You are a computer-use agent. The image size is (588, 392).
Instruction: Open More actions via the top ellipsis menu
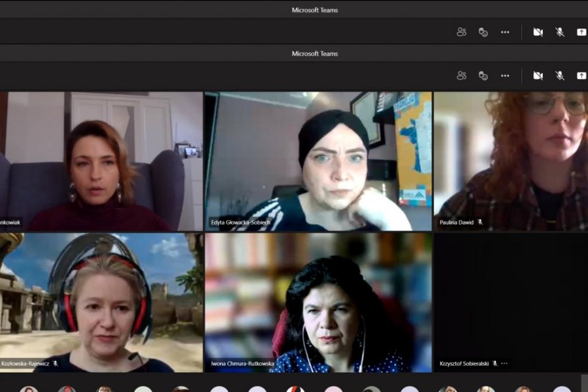tap(504, 31)
